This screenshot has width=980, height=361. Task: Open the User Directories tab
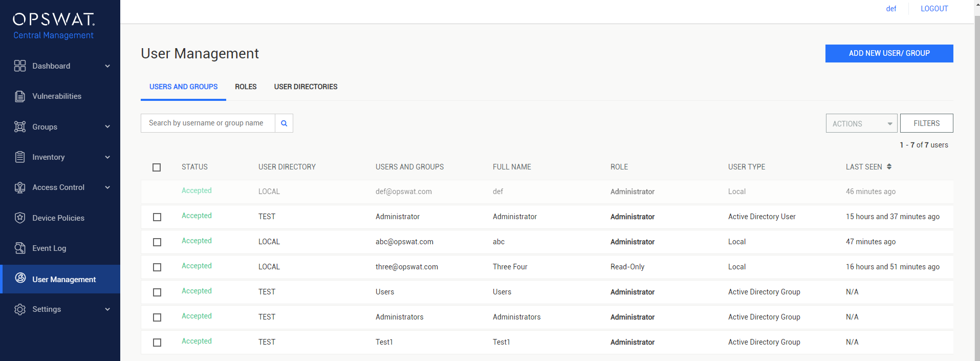[x=306, y=87]
